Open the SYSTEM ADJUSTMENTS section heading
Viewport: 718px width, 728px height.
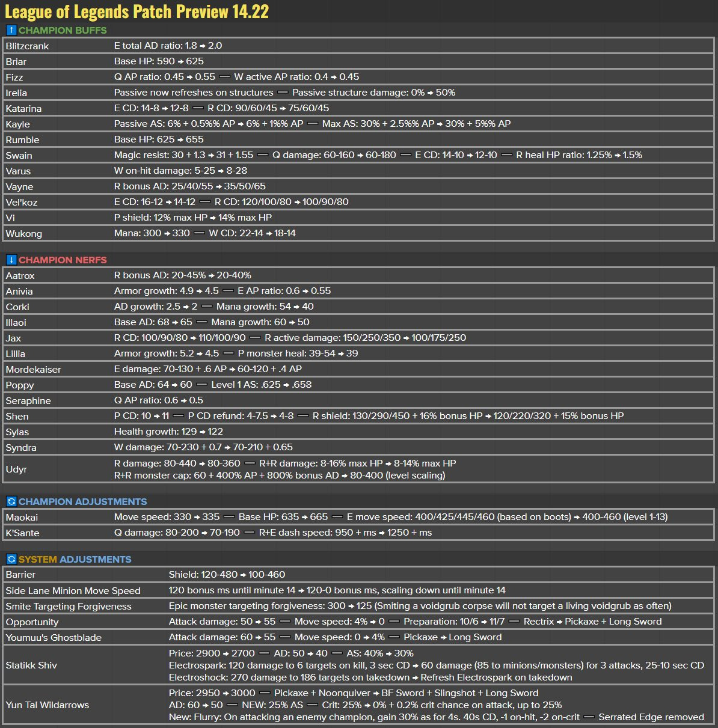pyautogui.click(x=75, y=559)
